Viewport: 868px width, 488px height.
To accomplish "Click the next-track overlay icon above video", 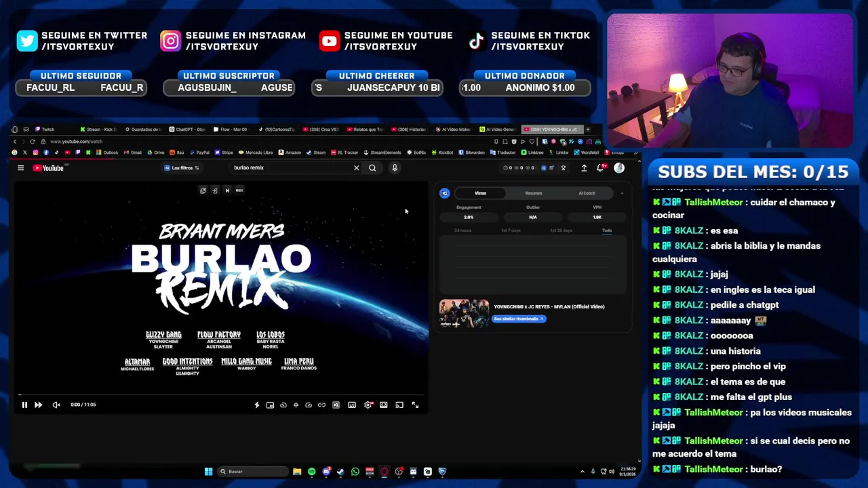I will coord(227,190).
